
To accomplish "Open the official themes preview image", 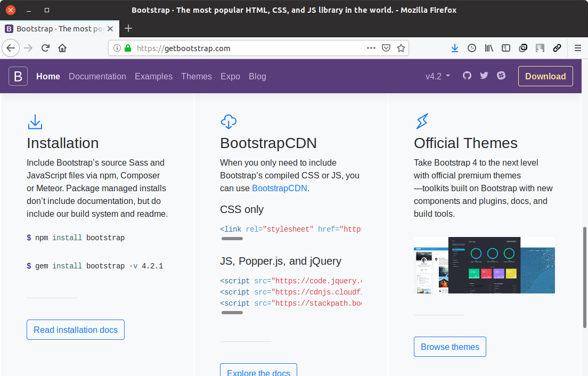I will (x=484, y=265).
